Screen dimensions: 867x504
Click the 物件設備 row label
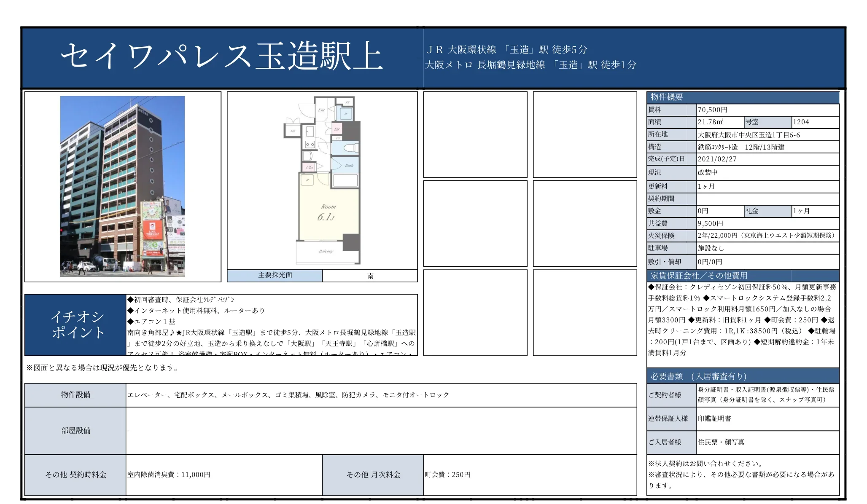[75, 395]
